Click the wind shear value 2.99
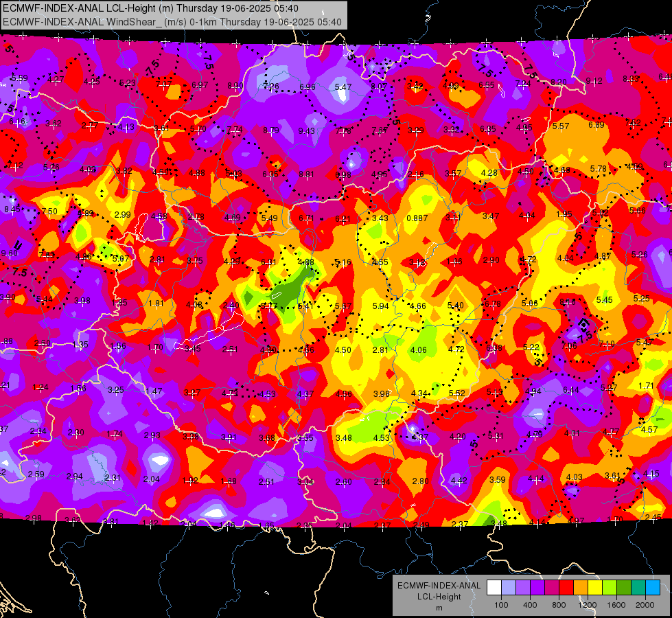The image size is (672, 618). pyautogui.click(x=123, y=214)
